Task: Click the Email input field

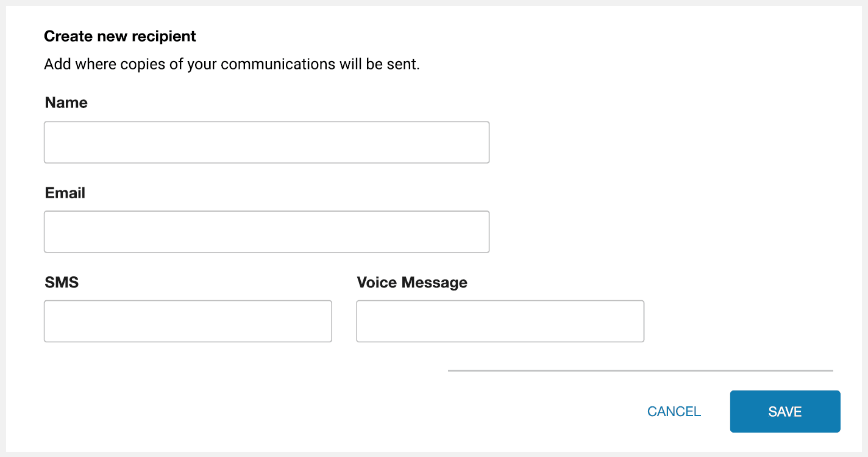Action: point(266,232)
